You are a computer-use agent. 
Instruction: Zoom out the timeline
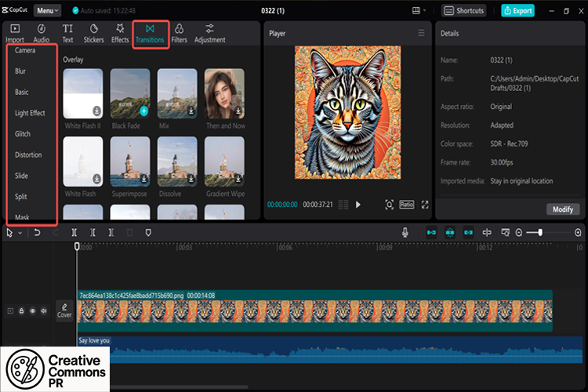pos(519,233)
